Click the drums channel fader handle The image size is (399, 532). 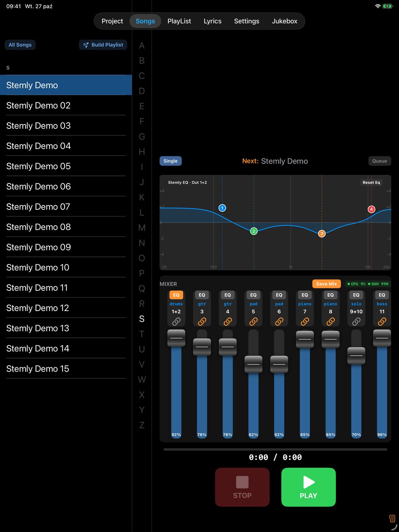pos(176,338)
